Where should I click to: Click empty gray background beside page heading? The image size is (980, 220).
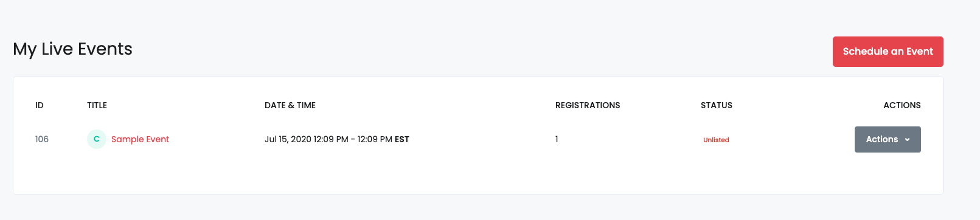click(481, 50)
